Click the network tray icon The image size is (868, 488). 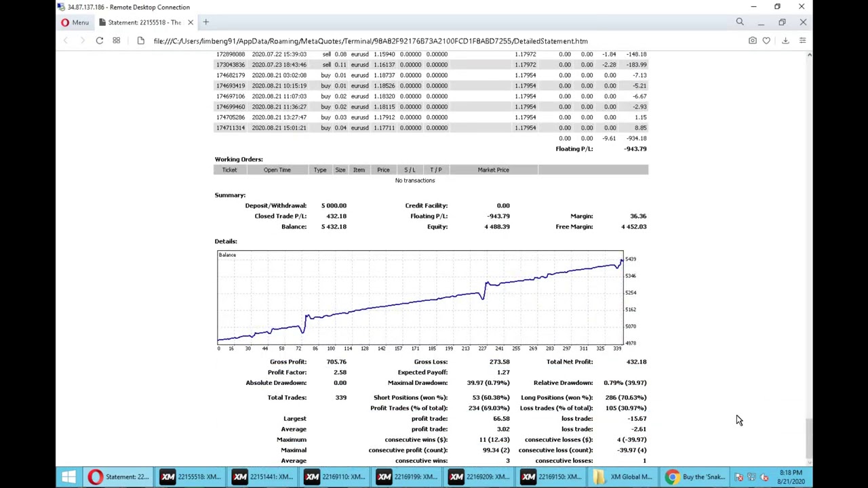pyautogui.click(x=751, y=477)
